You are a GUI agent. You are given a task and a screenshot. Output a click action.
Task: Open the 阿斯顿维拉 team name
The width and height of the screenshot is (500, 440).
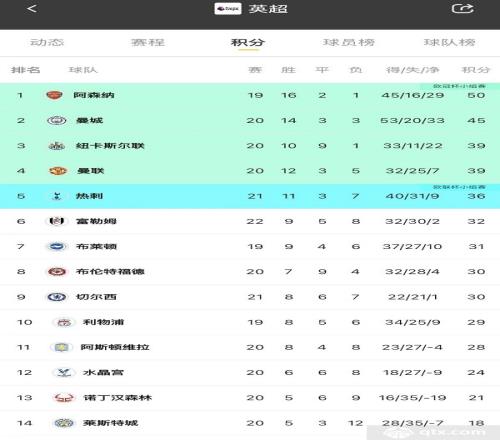(115, 347)
